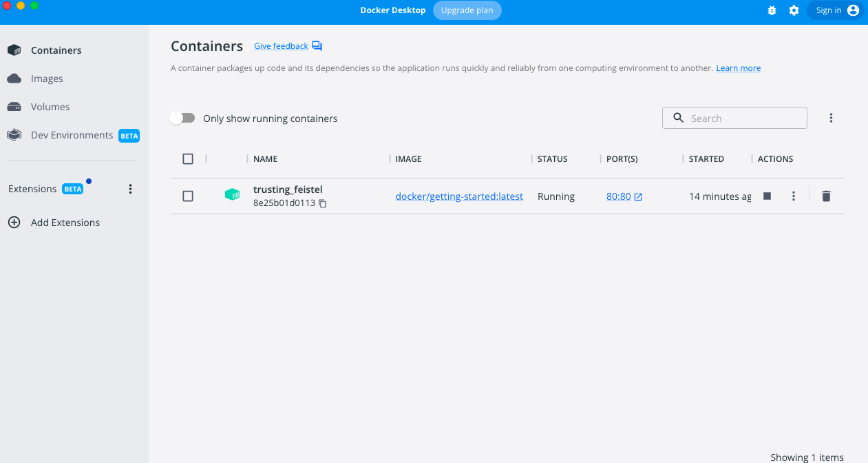Delete the trusting_feistel container
This screenshot has width=868, height=463.
[x=827, y=196]
